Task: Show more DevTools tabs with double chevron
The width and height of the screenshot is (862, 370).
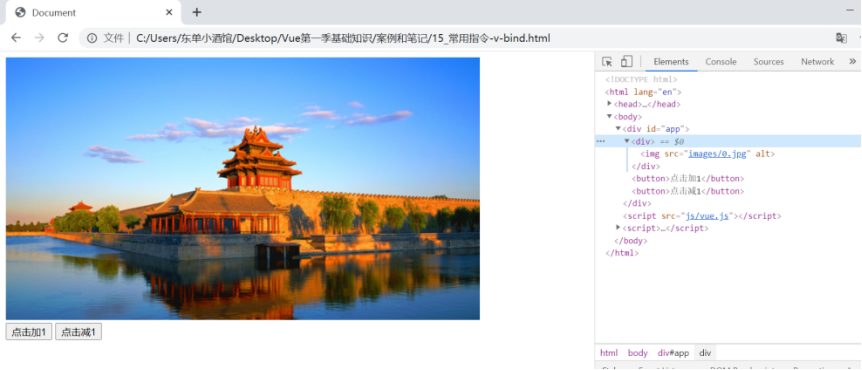Action: coord(853,61)
